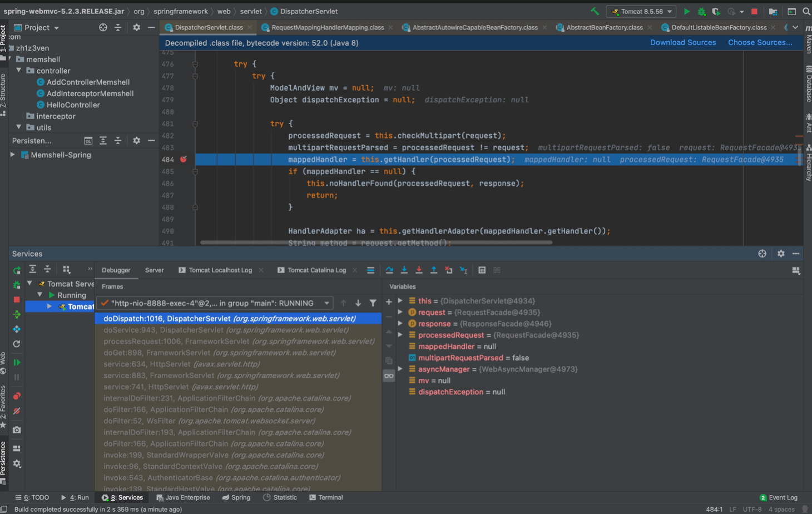The height and width of the screenshot is (514, 812).
Task: Click UTF-8 encoding in status bar
Action: point(752,510)
